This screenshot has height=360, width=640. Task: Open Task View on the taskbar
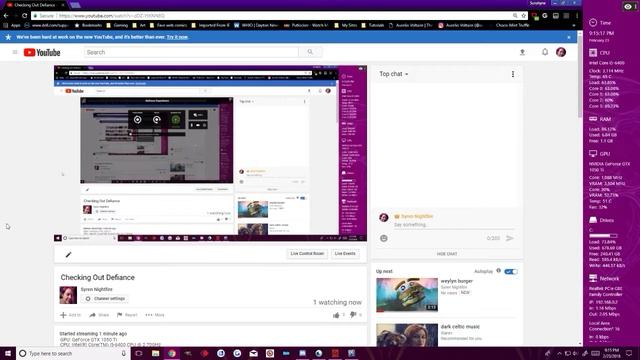138,353
